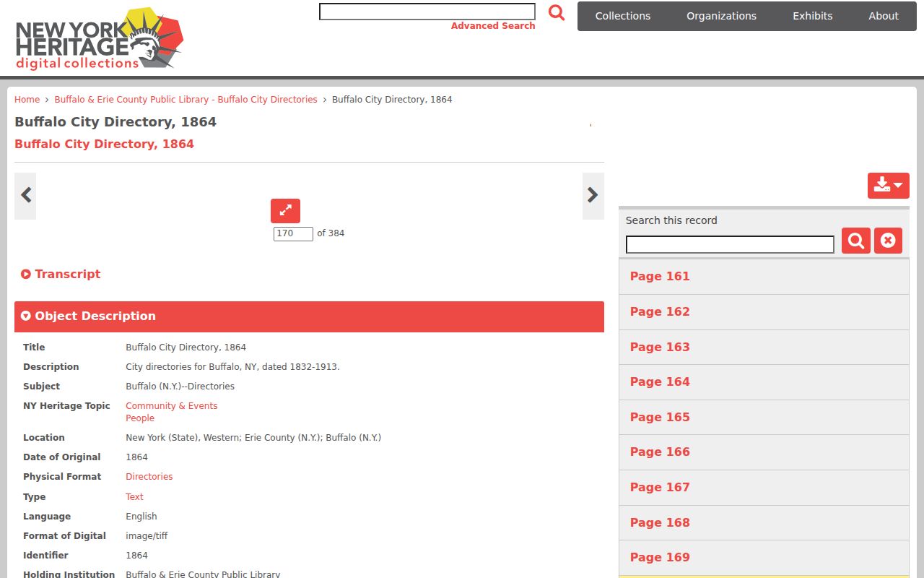
Task: Click the red Buffalo City Directory, 1864 link
Action: coord(104,144)
